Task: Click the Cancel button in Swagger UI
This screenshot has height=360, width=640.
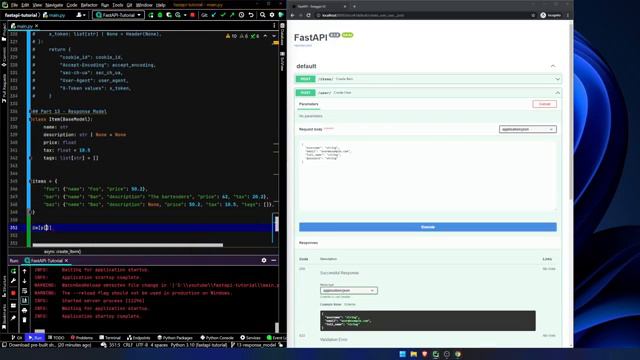Action: pyautogui.click(x=544, y=104)
